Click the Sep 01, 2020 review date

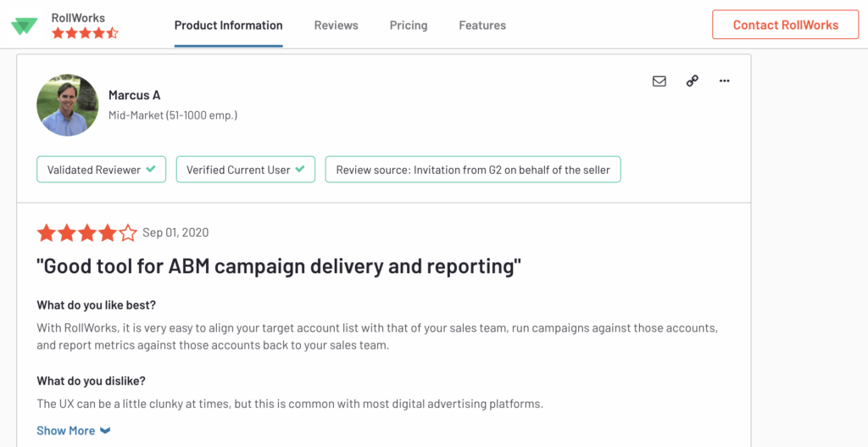(175, 232)
